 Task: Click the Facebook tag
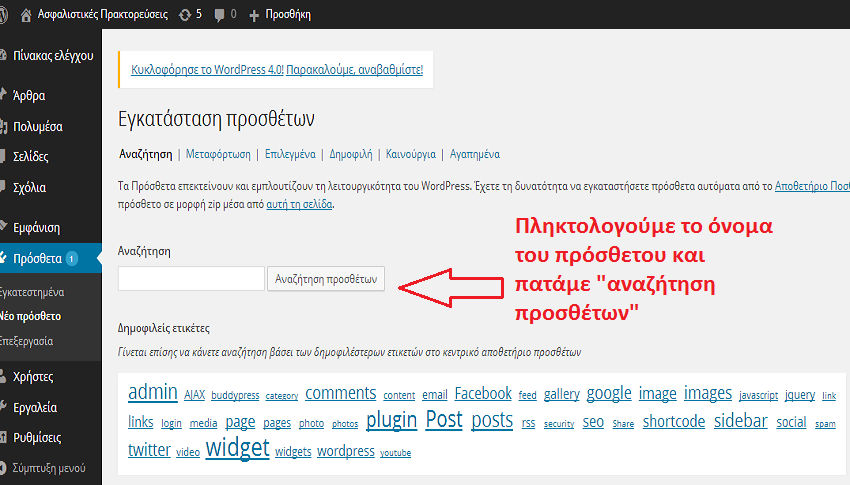(x=483, y=393)
